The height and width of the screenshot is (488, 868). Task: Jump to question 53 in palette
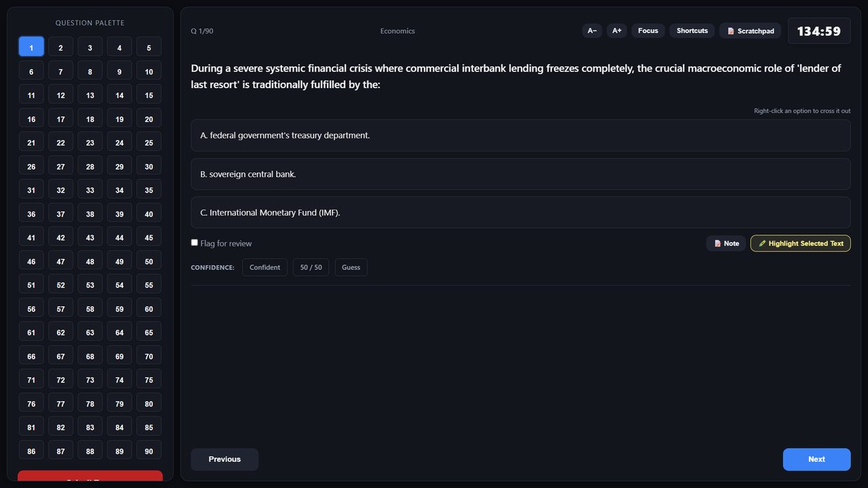tap(90, 284)
